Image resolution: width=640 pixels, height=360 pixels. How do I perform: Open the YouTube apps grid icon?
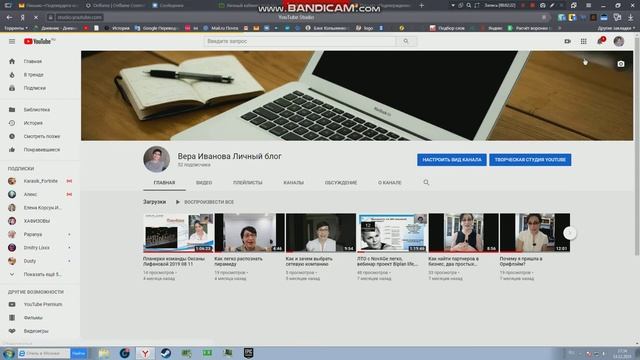point(584,41)
